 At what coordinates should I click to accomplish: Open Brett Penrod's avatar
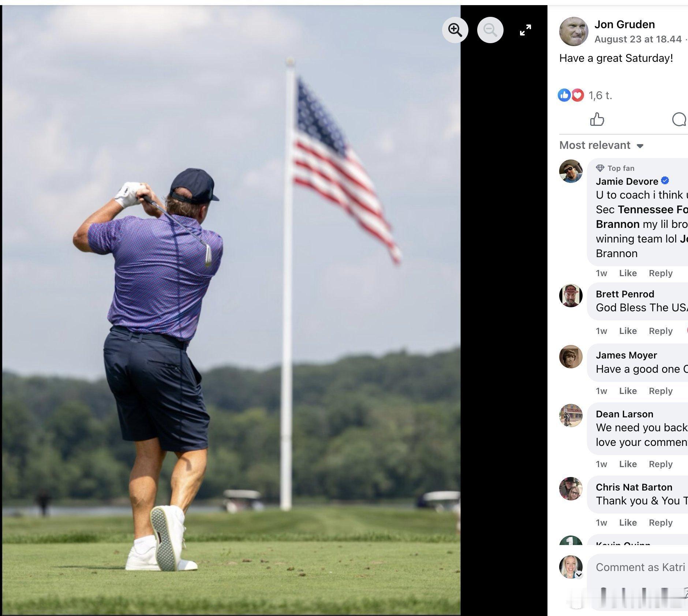click(x=571, y=296)
